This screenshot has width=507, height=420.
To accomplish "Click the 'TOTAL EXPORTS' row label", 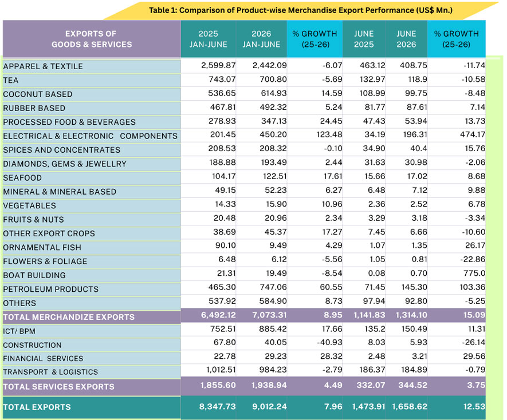I will point(37,407).
